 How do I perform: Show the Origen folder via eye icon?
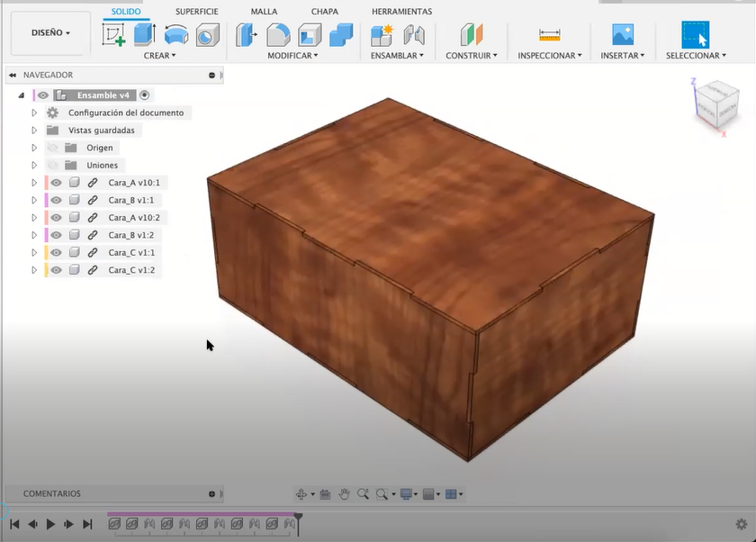[52, 148]
